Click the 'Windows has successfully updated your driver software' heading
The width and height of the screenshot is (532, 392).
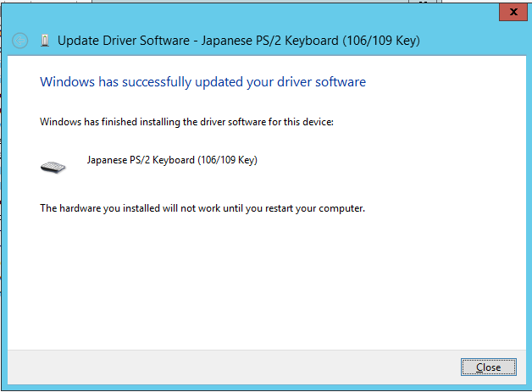coord(203,82)
